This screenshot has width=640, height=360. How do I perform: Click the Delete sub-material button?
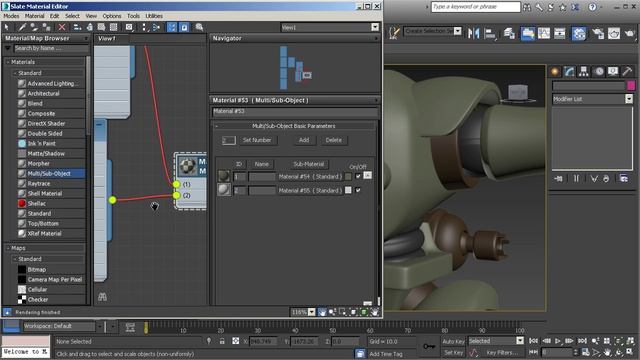(333, 140)
